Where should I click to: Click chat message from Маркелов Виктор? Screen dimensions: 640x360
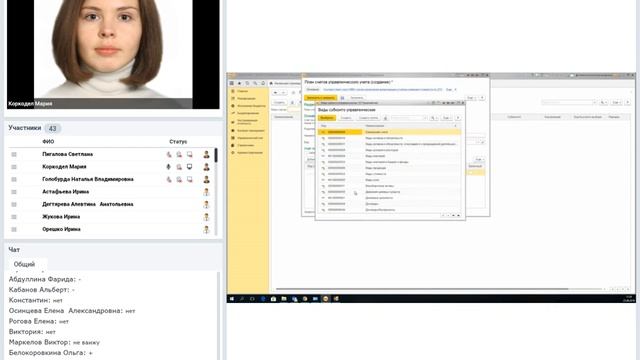(x=54, y=342)
